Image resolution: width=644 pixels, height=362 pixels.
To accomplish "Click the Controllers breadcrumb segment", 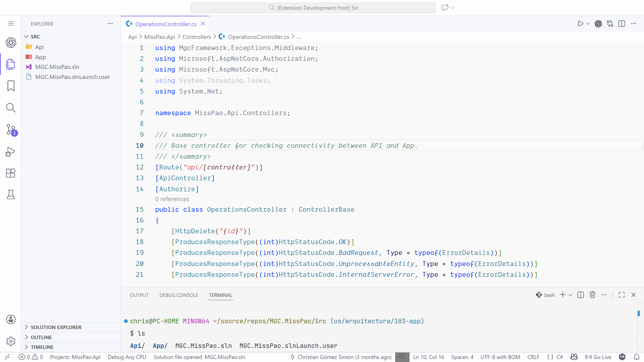I will 196,37.
